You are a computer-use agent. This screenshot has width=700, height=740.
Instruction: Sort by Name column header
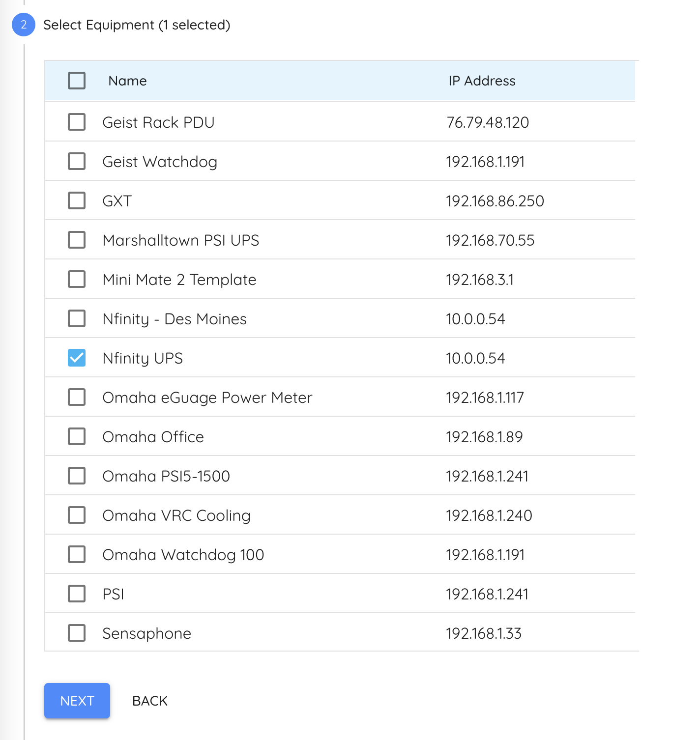127,81
